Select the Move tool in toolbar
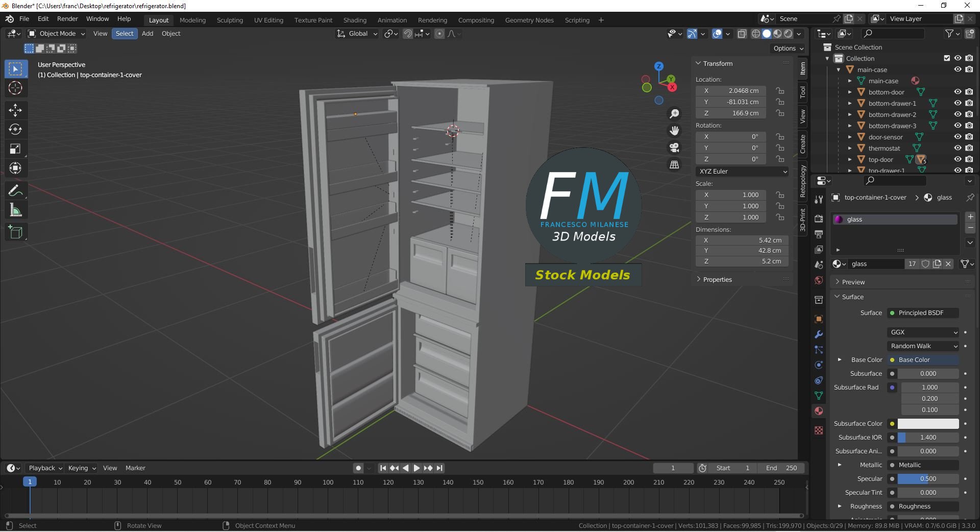 pyautogui.click(x=15, y=110)
